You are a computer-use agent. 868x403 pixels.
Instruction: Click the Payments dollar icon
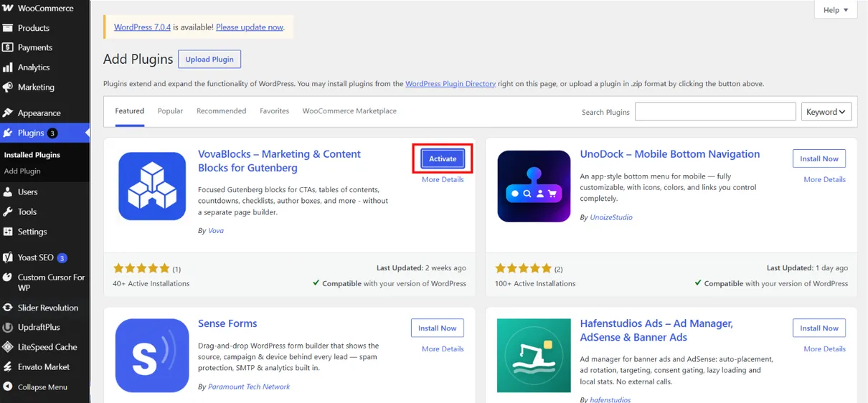pyautogui.click(x=7, y=47)
